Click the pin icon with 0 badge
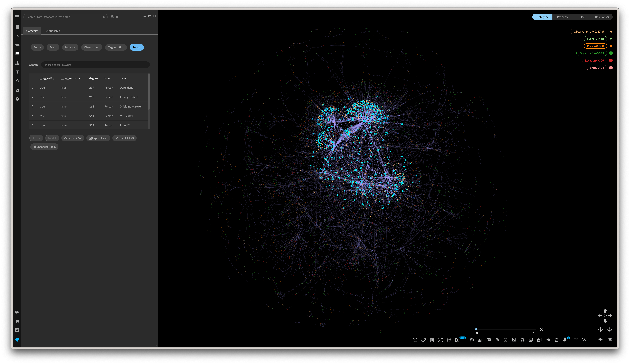 pyautogui.click(x=565, y=340)
